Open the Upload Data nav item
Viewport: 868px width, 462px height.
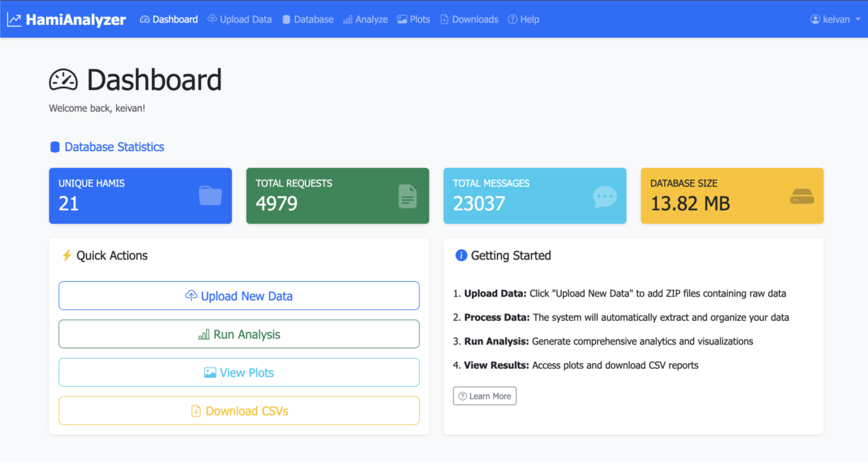(x=240, y=19)
